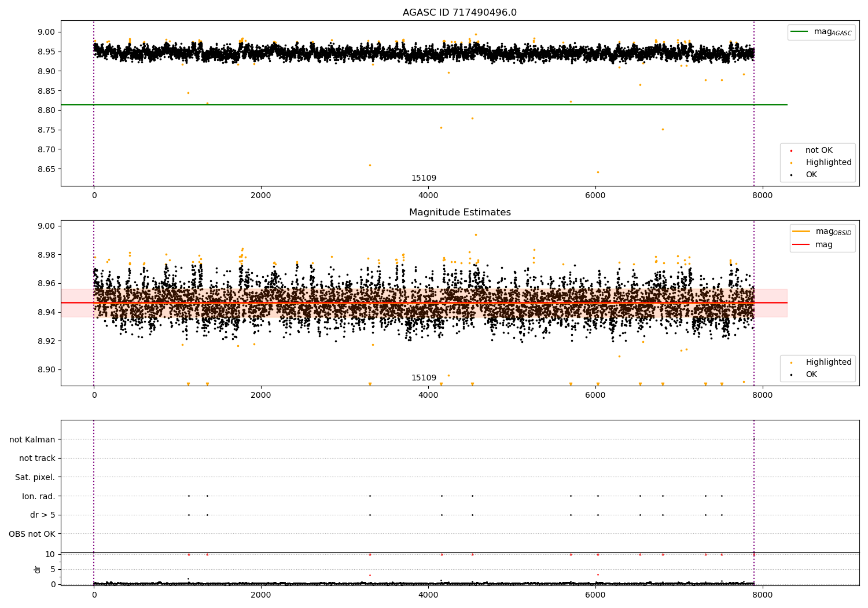Click the 'Magnitude Estimates' title
This screenshot has height=608, width=868.
point(459,213)
